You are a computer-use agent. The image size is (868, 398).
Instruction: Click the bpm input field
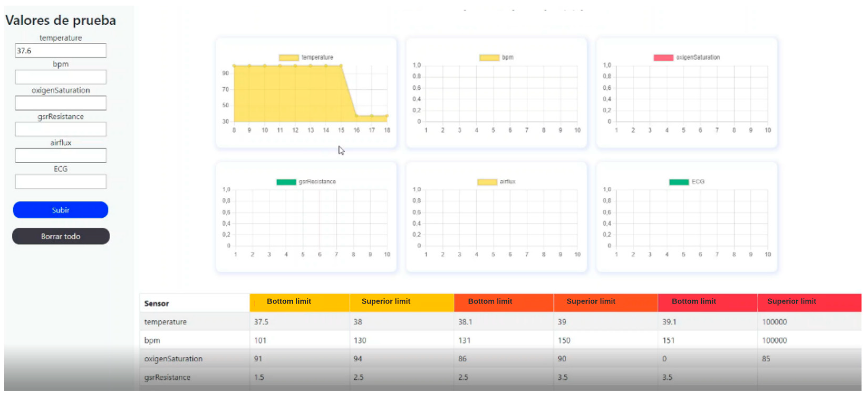[61, 77]
